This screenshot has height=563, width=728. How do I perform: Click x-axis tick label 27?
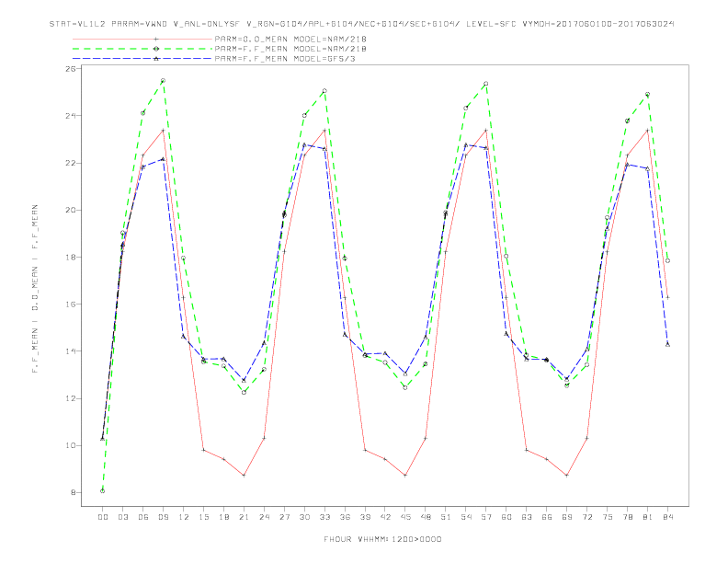click(284, 517)
